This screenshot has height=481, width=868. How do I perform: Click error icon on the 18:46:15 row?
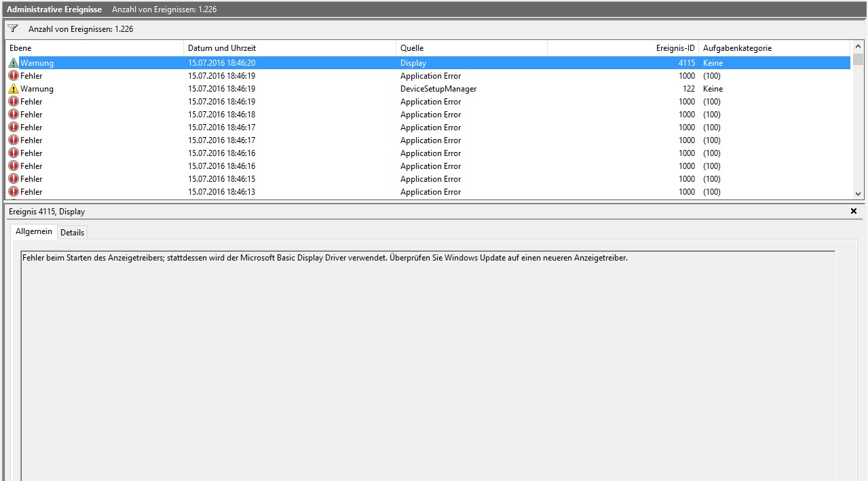[14, 178]
